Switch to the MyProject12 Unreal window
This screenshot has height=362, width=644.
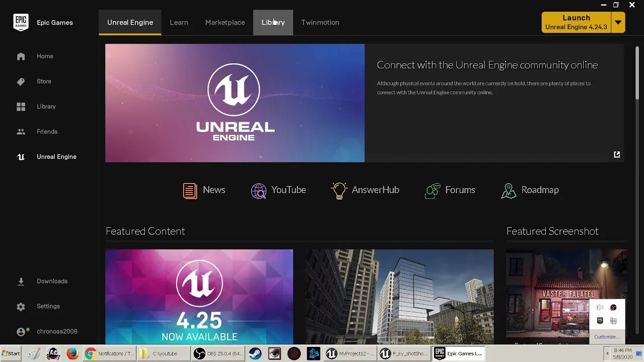pyautogui.click(x=351, y=353)
